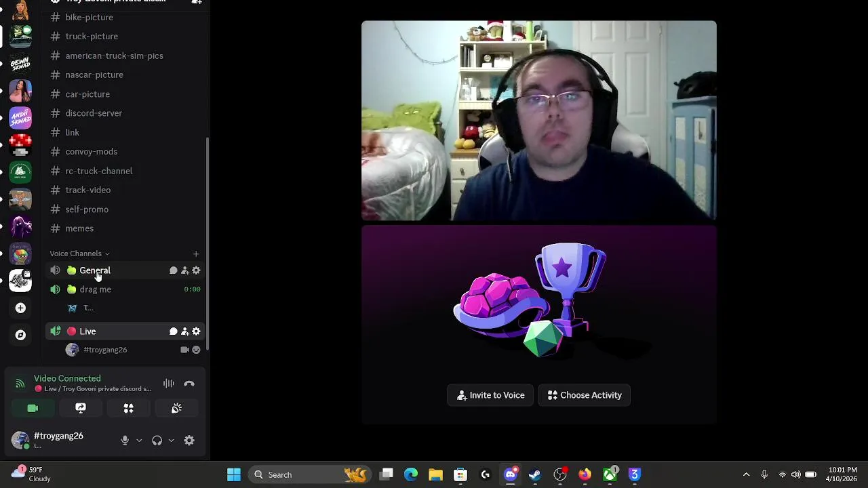Open the white script-logo server icon

pyautogui.click(x=20, y=281)
